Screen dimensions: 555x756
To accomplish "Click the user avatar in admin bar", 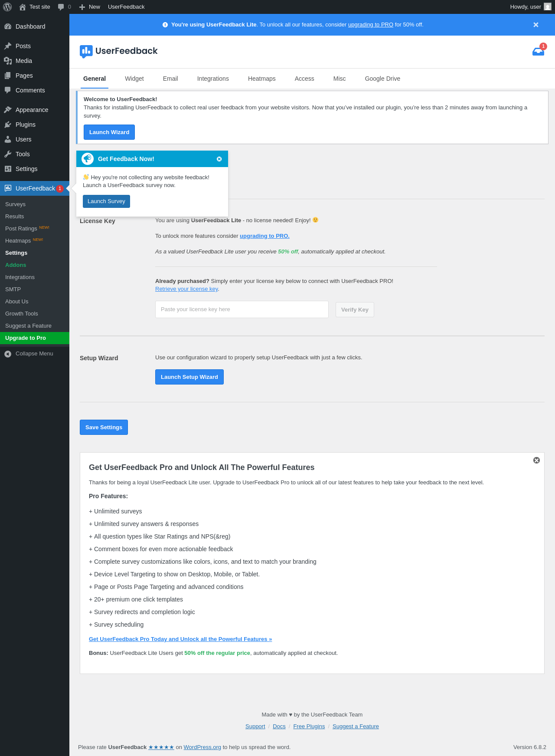I will pos(548,7).
